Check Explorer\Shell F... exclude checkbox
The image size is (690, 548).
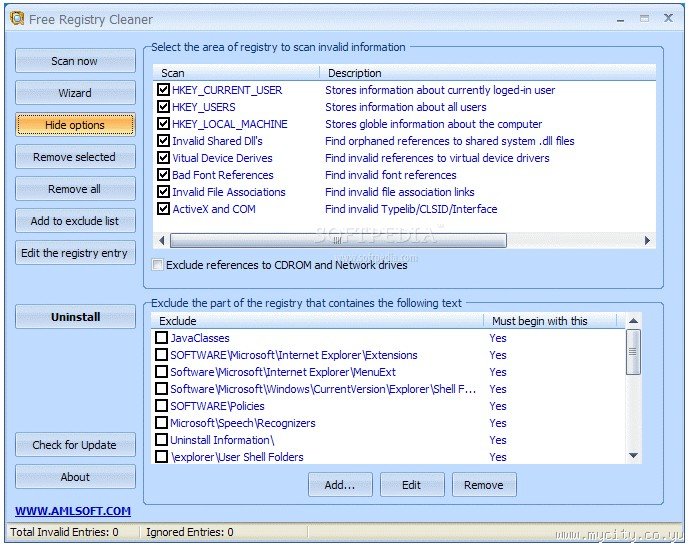point(161,389)
